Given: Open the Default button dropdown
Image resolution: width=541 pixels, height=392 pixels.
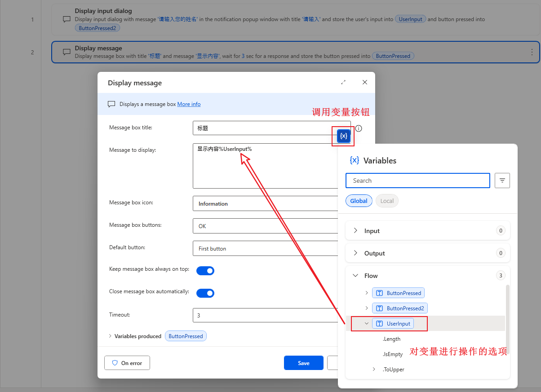Looking at the screenshot, I should (265, 248).
